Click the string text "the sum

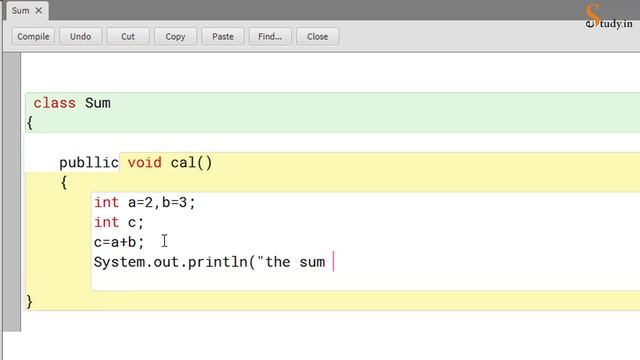pyautogui.click(x=291, y=262)
